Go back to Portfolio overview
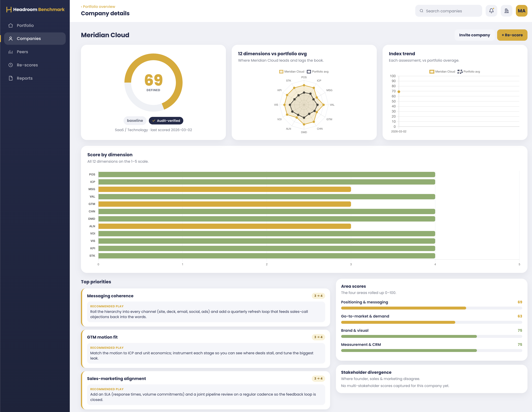Screen dimensions: 532x412 point(98,7)
